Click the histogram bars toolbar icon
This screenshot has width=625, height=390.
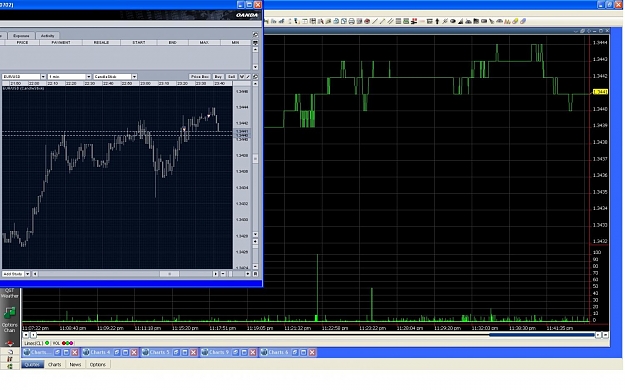click(x=507, y=21)
